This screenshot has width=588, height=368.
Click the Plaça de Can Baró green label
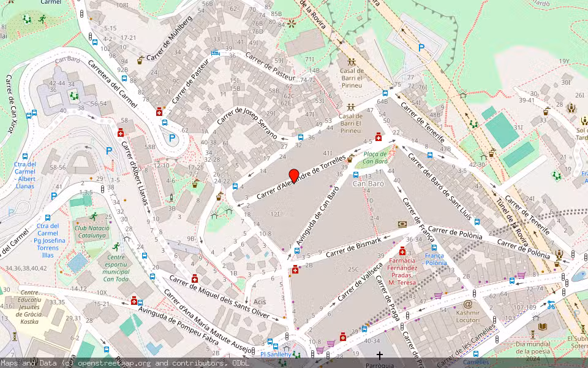pyautogui.click(x=375, y=158)
